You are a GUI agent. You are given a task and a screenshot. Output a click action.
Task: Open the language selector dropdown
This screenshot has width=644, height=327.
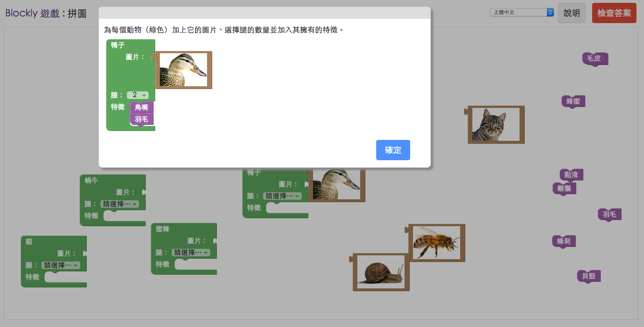(x=522, y=12)
